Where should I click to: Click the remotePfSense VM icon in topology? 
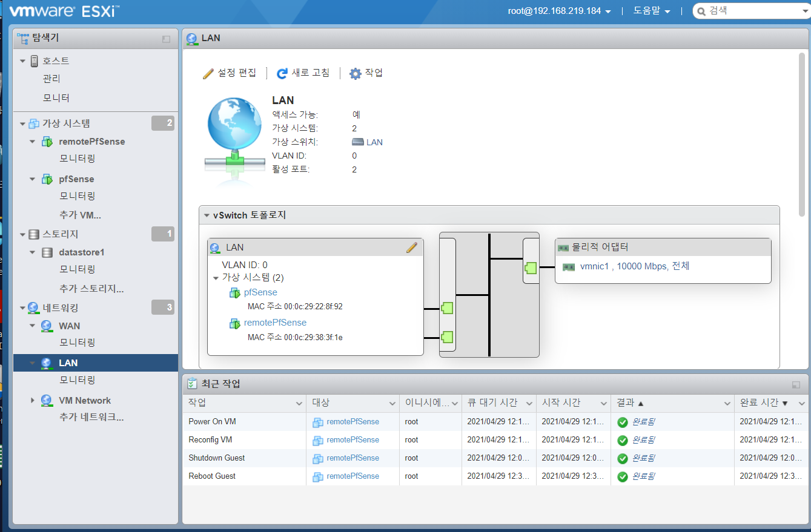pyautogui.click(x=235, y=323)
